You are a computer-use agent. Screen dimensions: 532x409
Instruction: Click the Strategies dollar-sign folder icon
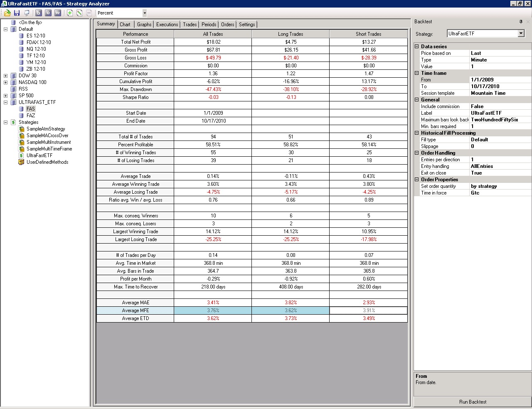[13, 122]
